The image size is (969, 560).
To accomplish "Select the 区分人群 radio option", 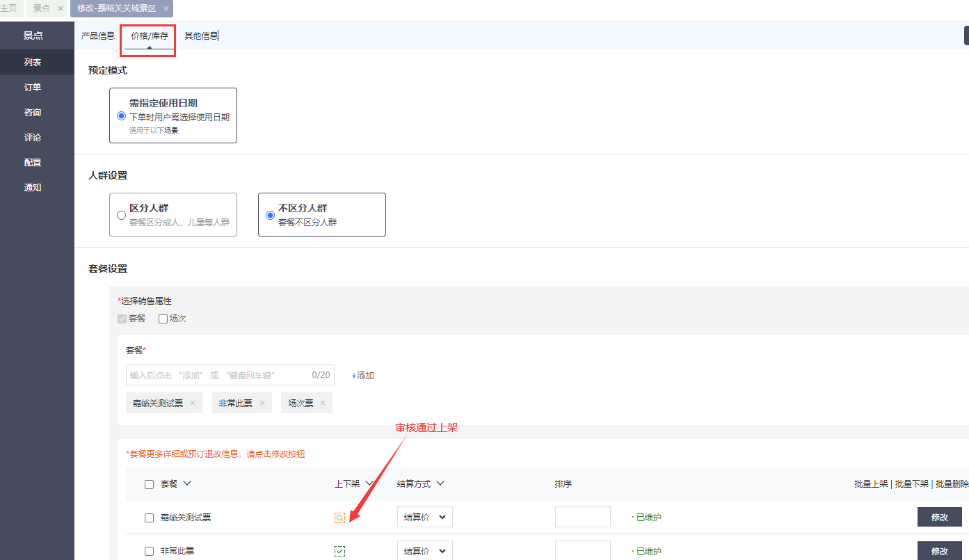I will point(122,215).
